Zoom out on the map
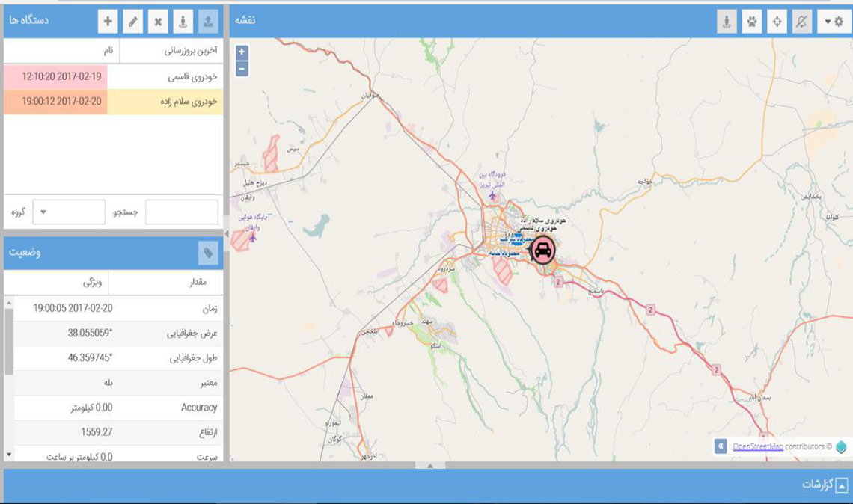Screen dimensions: 853x504 pos(242,69)
